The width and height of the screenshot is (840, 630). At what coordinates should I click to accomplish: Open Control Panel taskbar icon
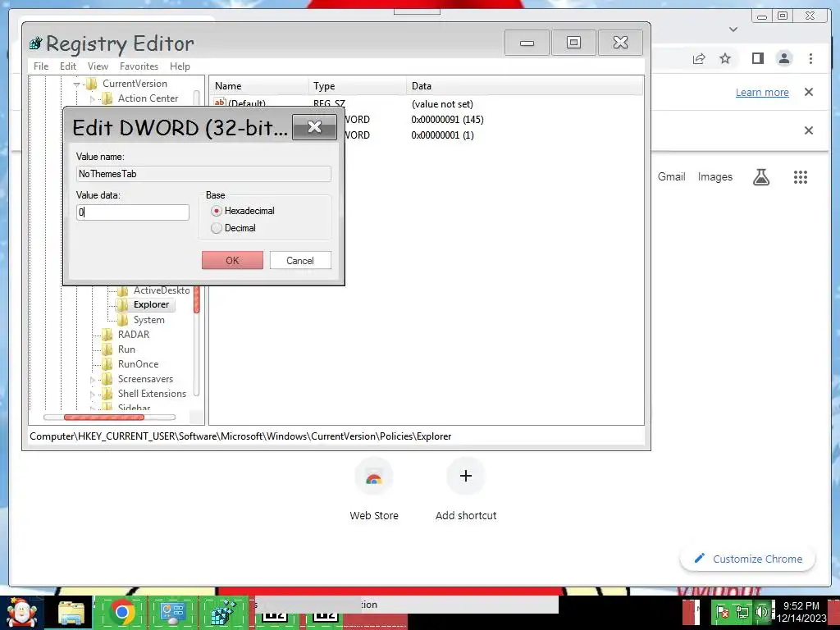coord(172,613)
